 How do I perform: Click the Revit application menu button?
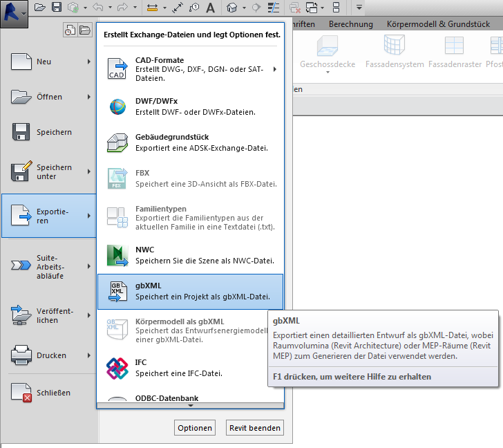[14, 10]
